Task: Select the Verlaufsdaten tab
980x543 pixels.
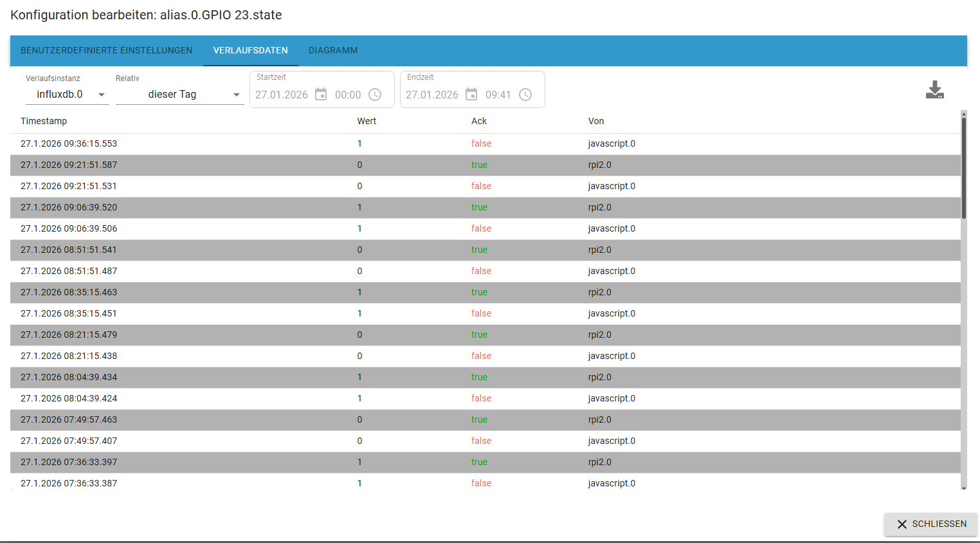Action: pyautogui.click(x=251, y=50)
